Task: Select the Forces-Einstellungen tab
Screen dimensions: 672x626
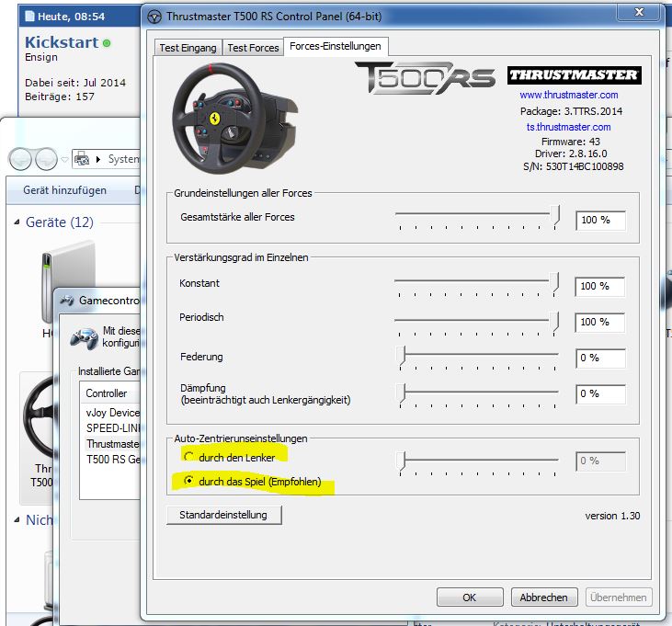Action: click(x=336, y=46)
